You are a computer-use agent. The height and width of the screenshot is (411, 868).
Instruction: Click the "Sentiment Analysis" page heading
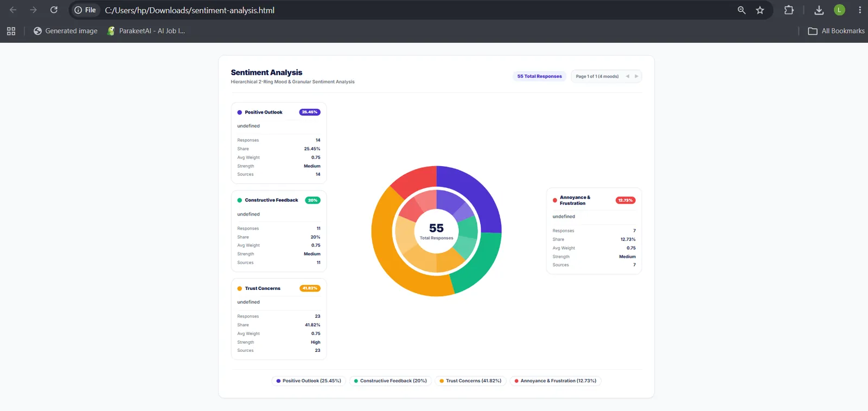[x=266, y=72]
